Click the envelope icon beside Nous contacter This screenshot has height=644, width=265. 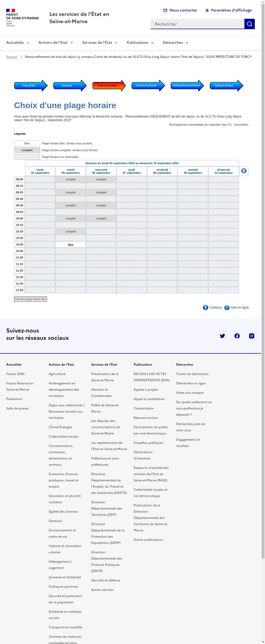165,10
